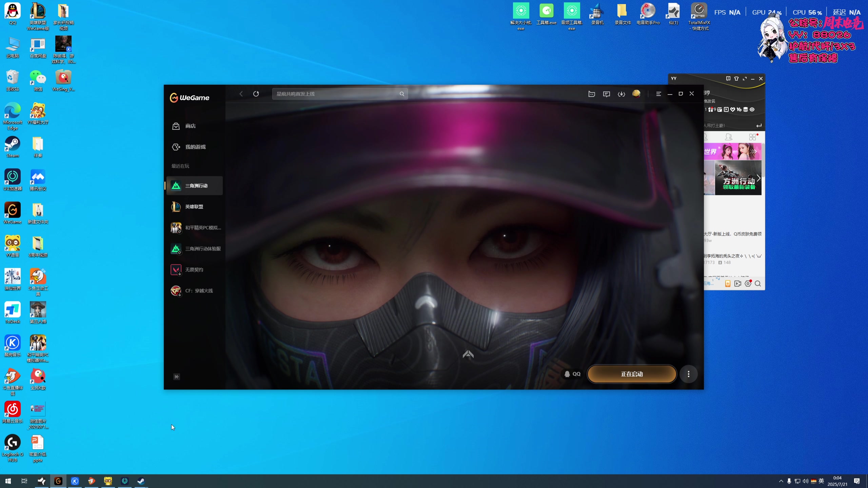868x488 pixels.
Task: Toggle the 英 input method indicator
Action: [x=821, y=481]
